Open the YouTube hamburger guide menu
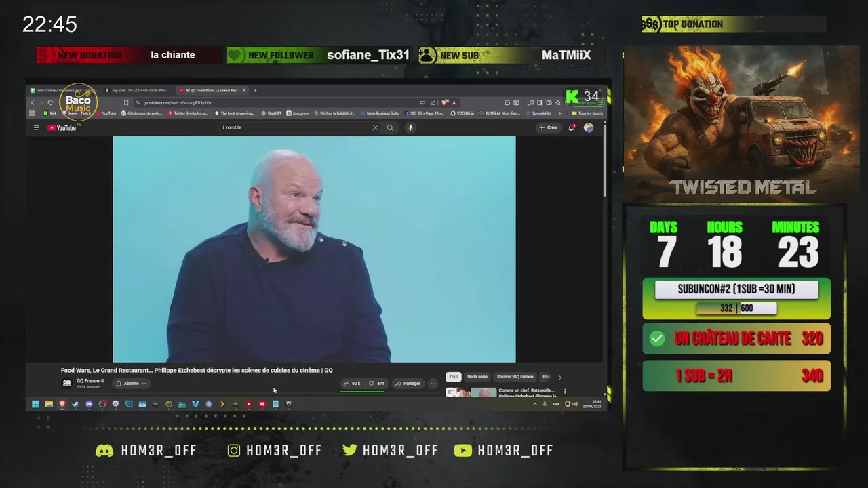The width and height of the screenshot is (868, 488). pyautogui.click(x=37, y=127)
